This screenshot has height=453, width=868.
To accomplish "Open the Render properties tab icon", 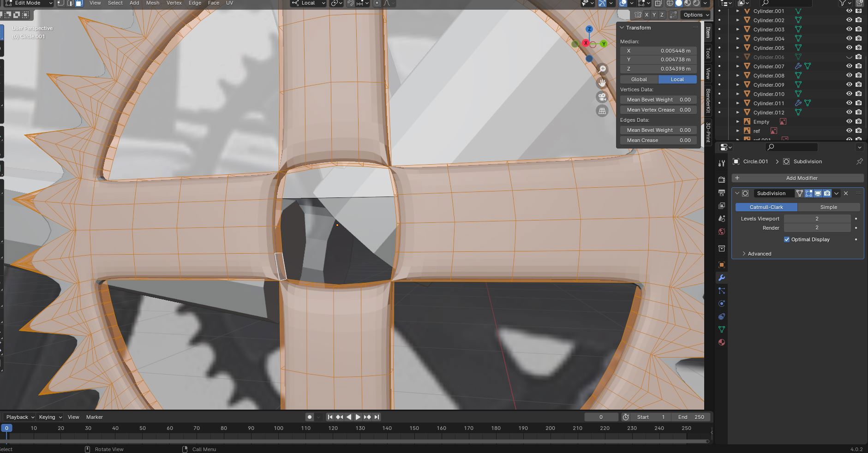I will coord(722,179).
